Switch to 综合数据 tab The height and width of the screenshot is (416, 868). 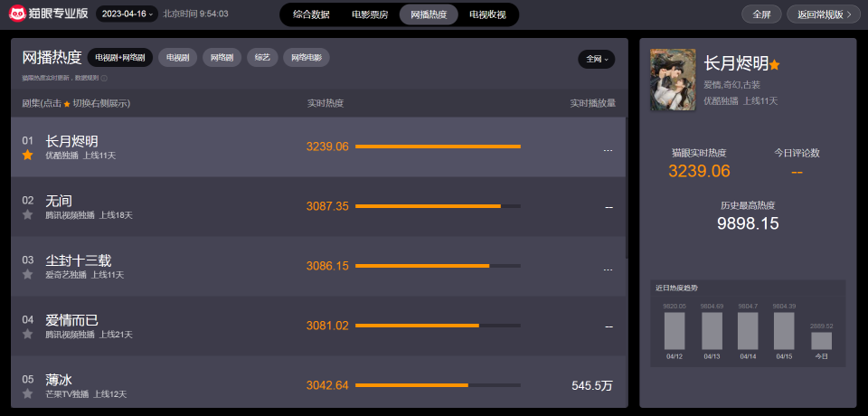point(311,15)
